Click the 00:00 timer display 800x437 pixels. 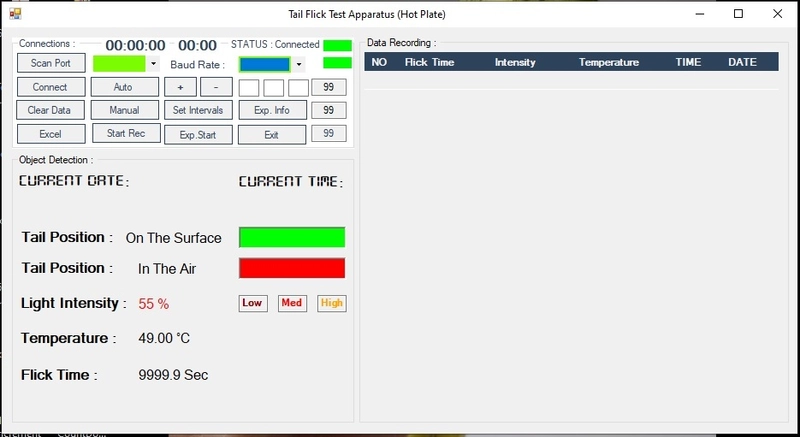click(197, 45)
